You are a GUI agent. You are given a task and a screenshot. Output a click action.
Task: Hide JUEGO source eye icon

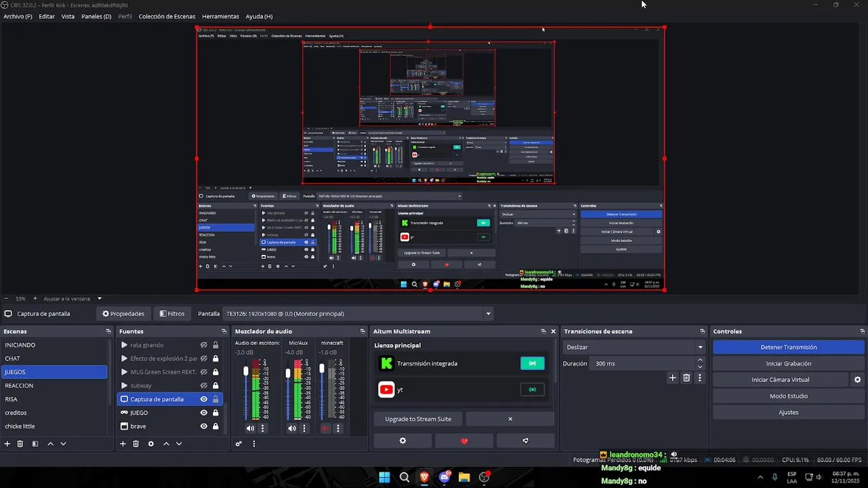tap(203, 413)
